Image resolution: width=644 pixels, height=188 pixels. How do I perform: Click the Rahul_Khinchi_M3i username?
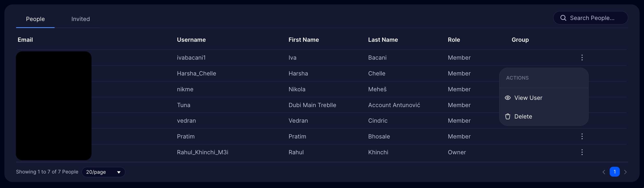[202, 152]
